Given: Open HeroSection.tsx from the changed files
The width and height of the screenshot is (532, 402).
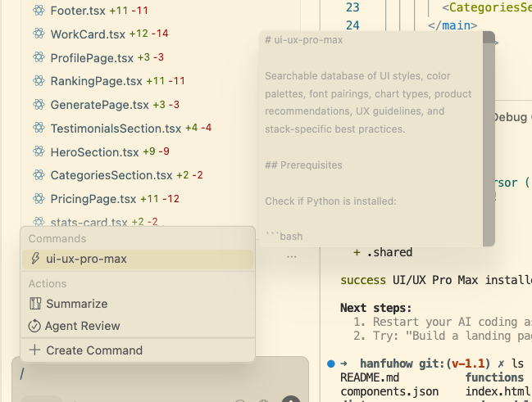Looking at the screenshot, I should tap(94, 151).
